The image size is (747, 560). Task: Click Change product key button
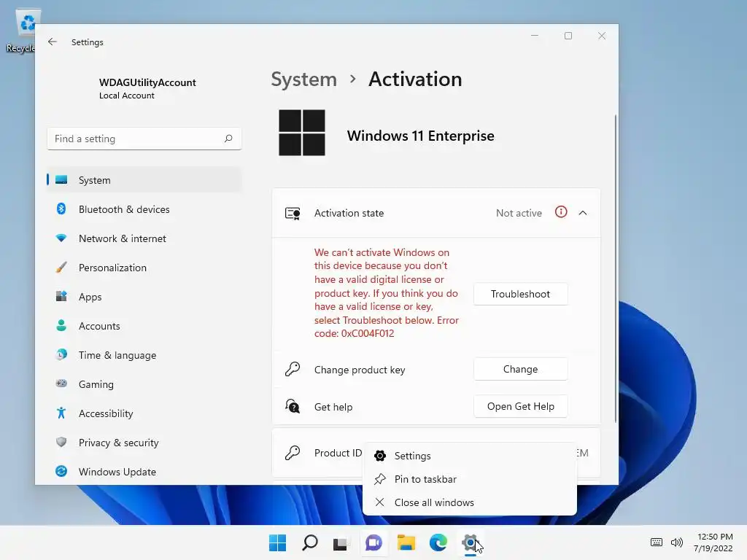point(520,369)
